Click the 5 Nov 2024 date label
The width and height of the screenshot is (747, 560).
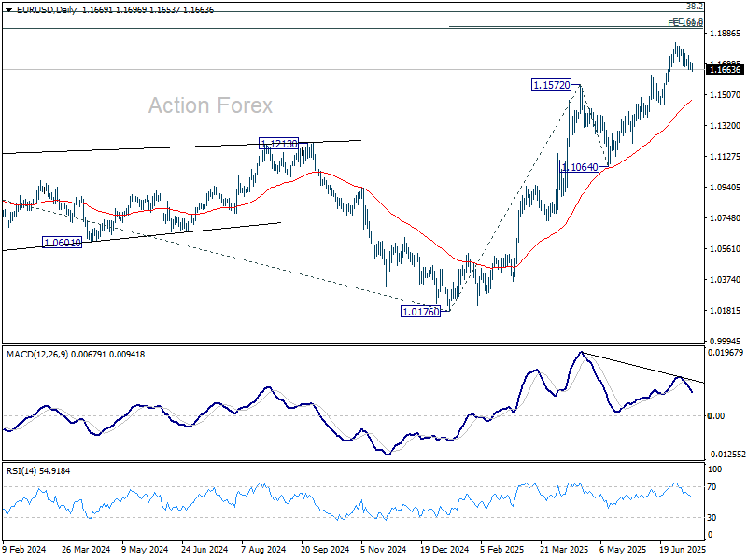coord(382,550)
